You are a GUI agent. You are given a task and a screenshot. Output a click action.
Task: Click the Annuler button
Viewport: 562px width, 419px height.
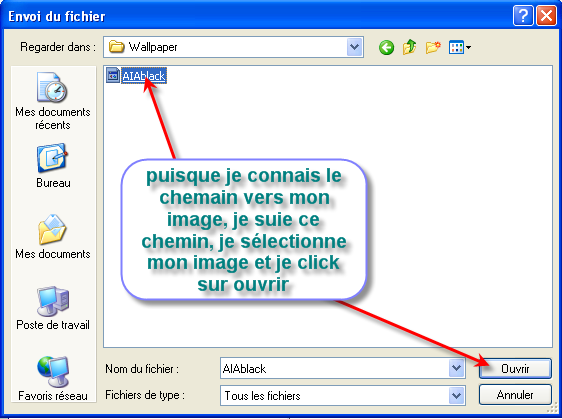pyautogui.click(x=515, y=395)
